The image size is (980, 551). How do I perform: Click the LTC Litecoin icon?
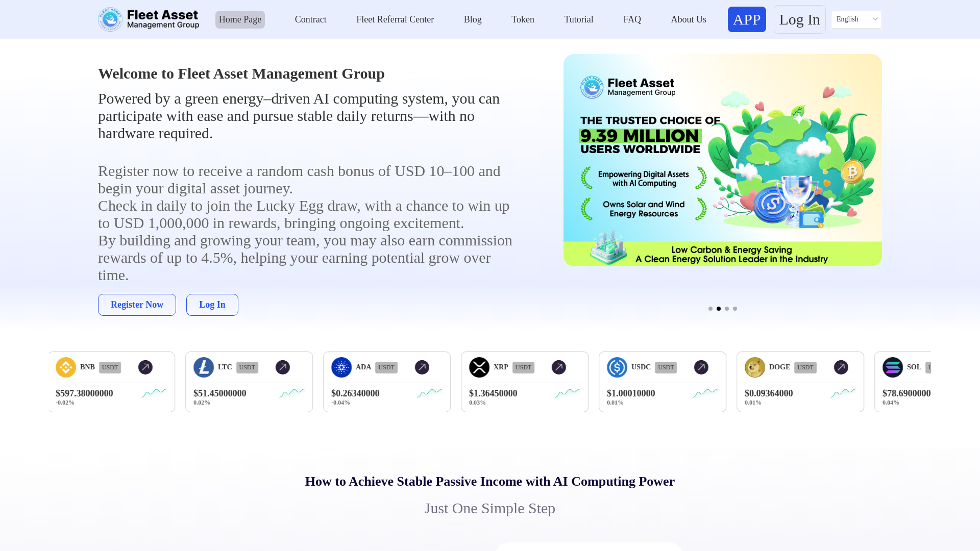204,367
